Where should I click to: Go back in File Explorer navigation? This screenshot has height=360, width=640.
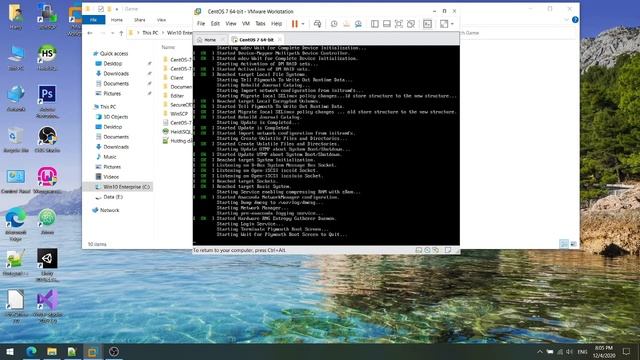90,33
